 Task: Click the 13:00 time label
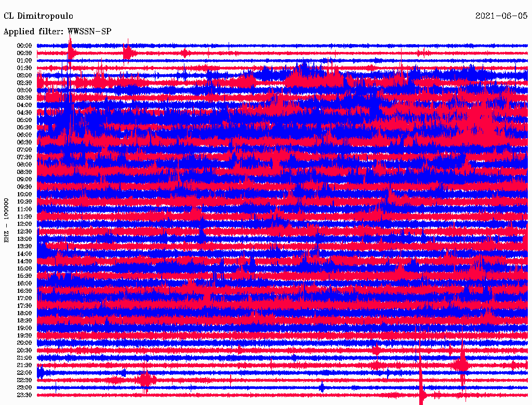pos(24,239)
